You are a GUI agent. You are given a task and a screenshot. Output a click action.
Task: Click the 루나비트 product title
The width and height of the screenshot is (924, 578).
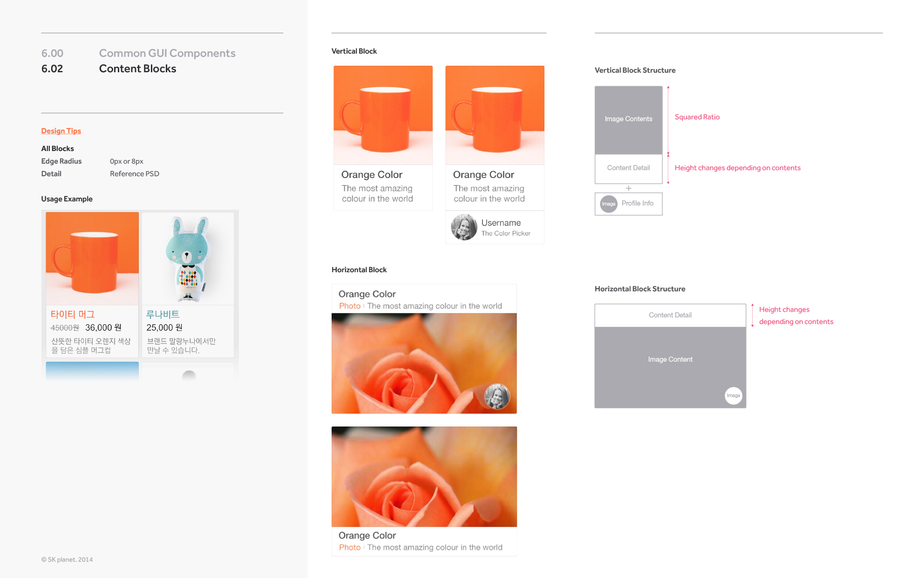tap(163, 315)
